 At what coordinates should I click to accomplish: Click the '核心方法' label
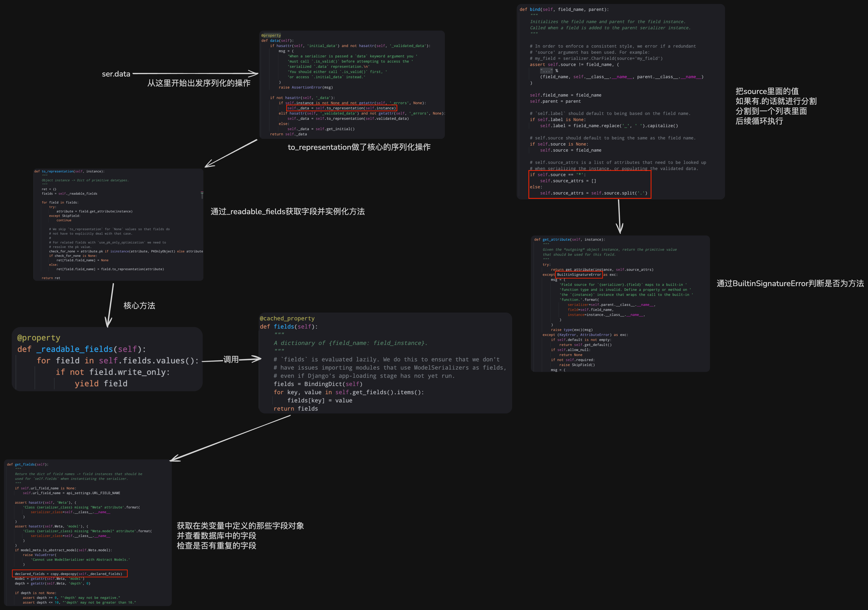pyautogui.click(x=139, y=305)
